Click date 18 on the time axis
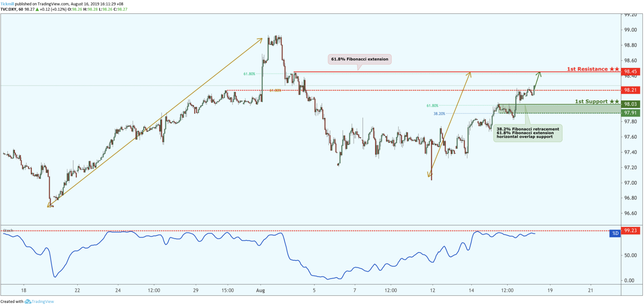 [23, 290]
